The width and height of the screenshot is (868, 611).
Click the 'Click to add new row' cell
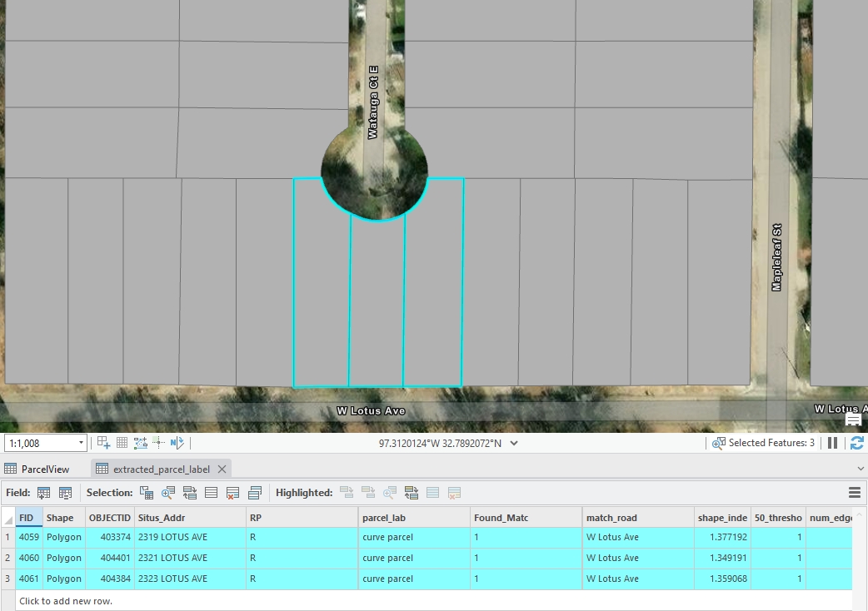(66, 600)
